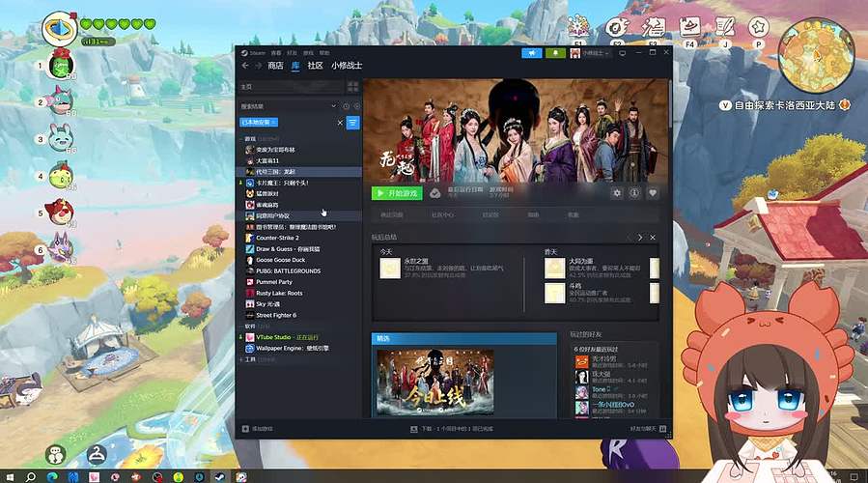868x483 pixels.
Task: Select Wallpaper Engine in the library
Action: [x=299, y=349]
